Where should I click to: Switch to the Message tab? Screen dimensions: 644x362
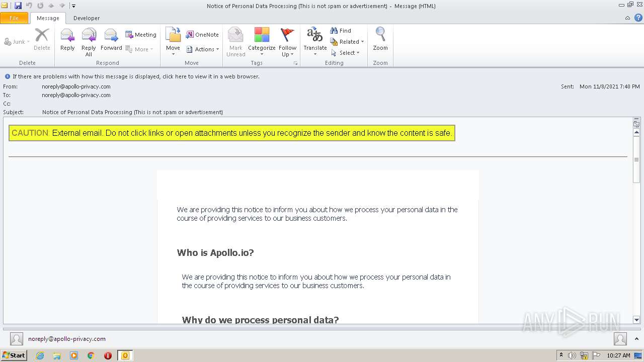click(x=48, y=18)
